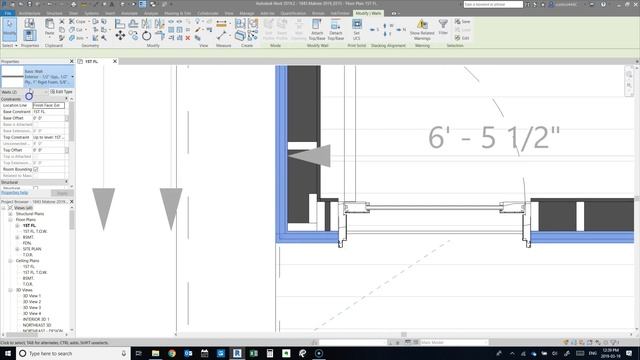Switch to the Structure ribbon tab
The image size is (640, 360).
[x=55, y=13]
